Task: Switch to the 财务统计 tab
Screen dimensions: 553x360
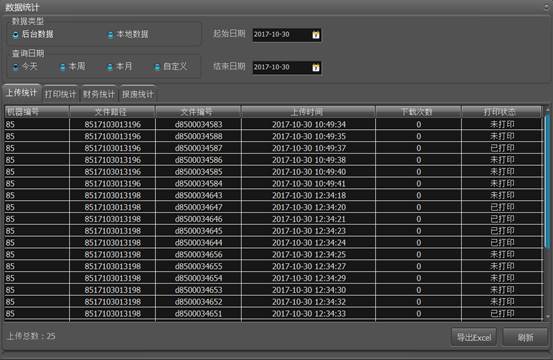Action: 99,94
